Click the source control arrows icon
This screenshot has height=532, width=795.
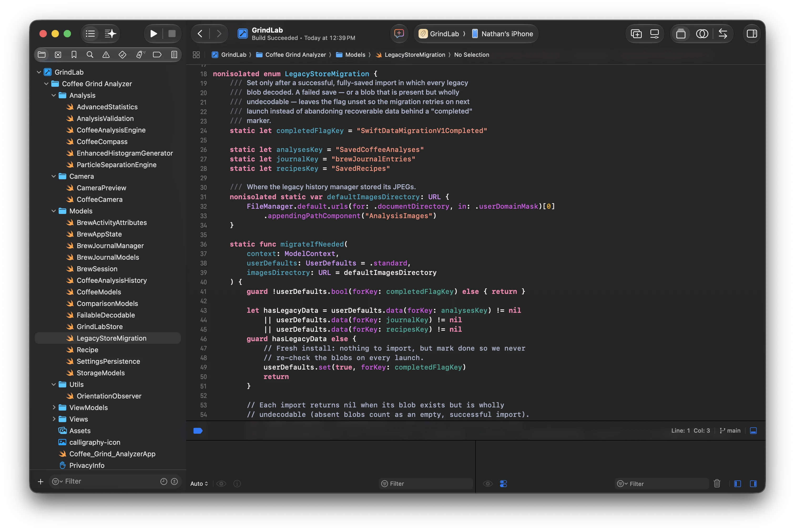tap(723, 34)
